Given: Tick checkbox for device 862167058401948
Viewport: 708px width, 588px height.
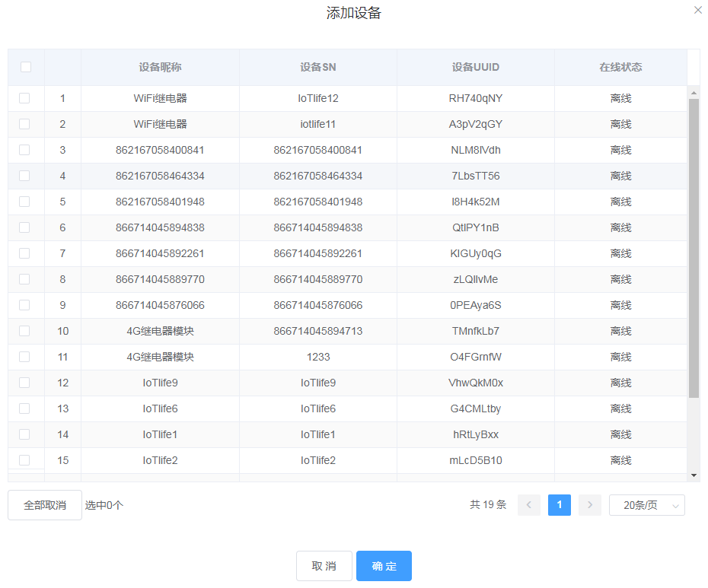Looking at the screenshot, I should pyautogui.click(x=24, y=202).
